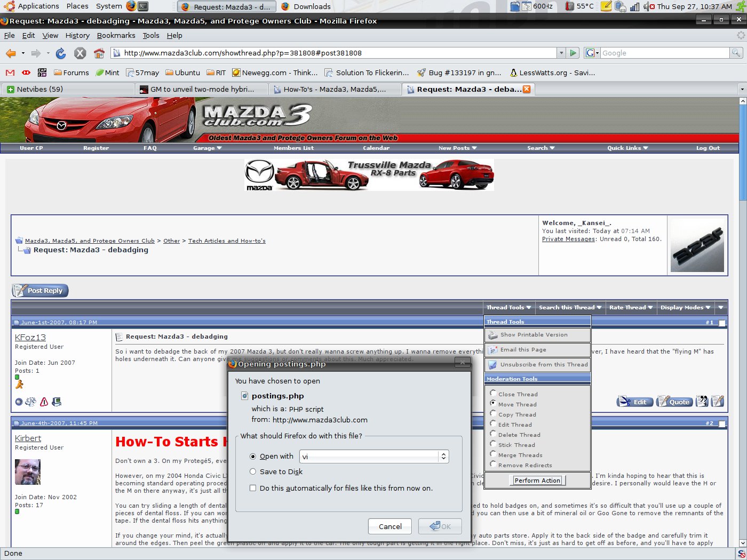
Task: Click the Perform Action button
Action: 537,481
